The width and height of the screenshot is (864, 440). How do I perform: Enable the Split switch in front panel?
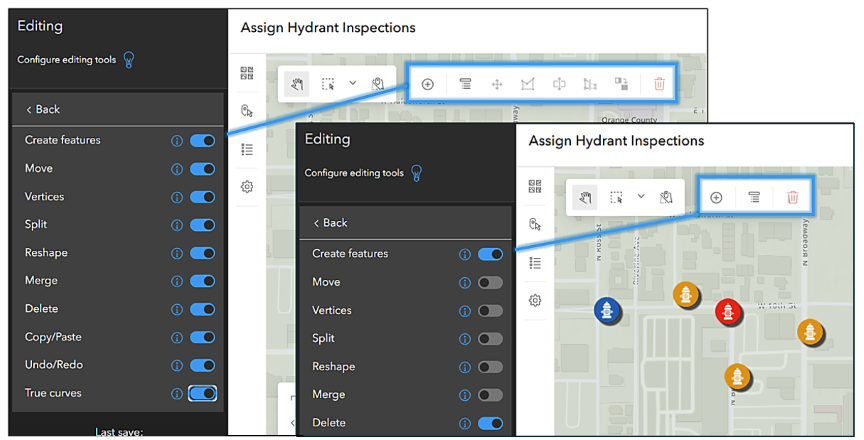coord(490,339)
